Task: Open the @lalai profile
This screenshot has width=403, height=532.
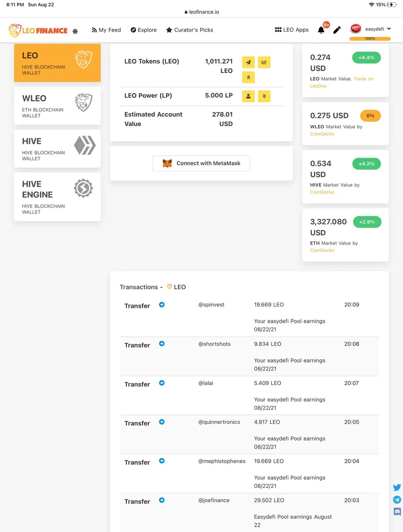Action: coord(206,383)
